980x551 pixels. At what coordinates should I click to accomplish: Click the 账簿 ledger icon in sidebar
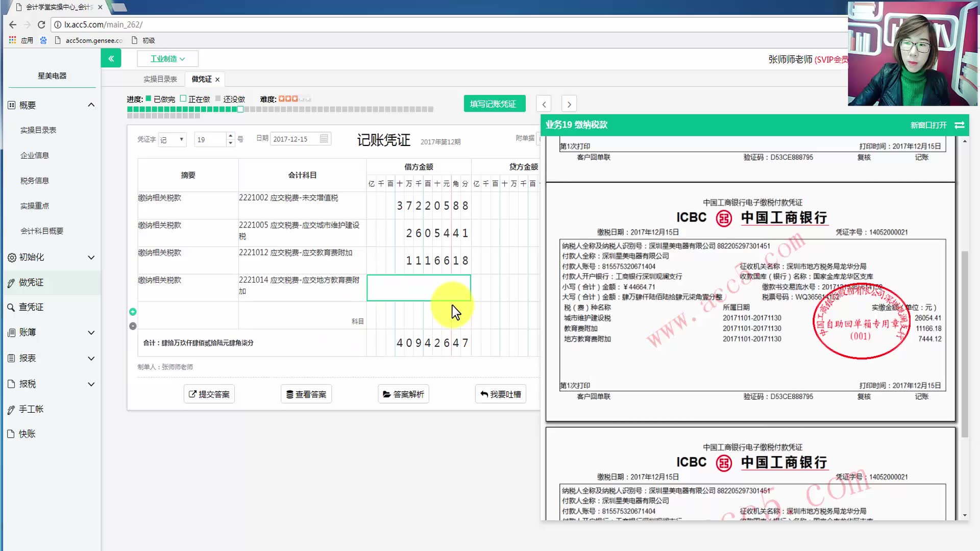(x=12, y=332)
